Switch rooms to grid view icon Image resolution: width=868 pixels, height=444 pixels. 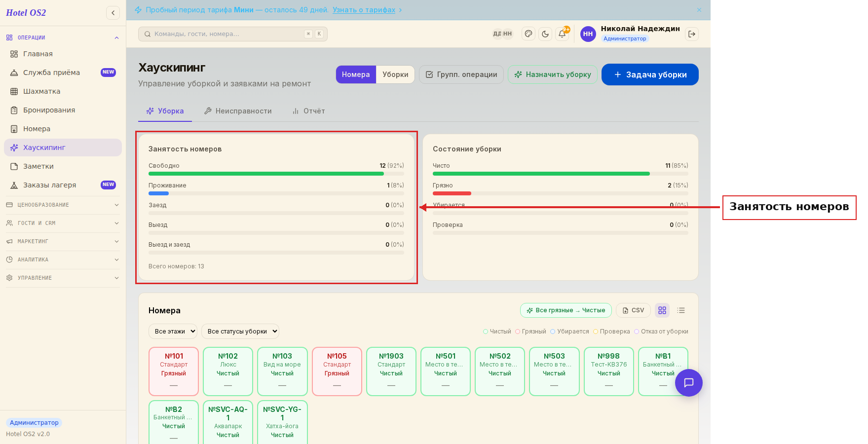coord(662,310)
